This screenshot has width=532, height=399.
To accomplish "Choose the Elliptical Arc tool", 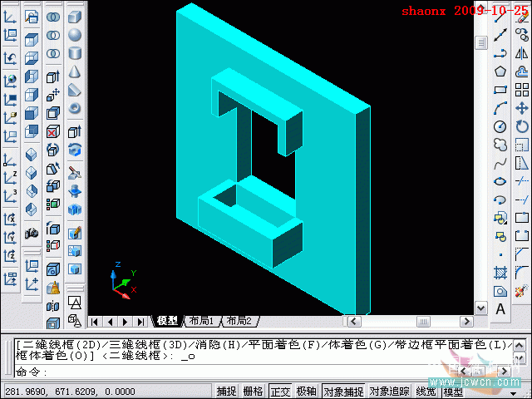I will coord(500,199).
